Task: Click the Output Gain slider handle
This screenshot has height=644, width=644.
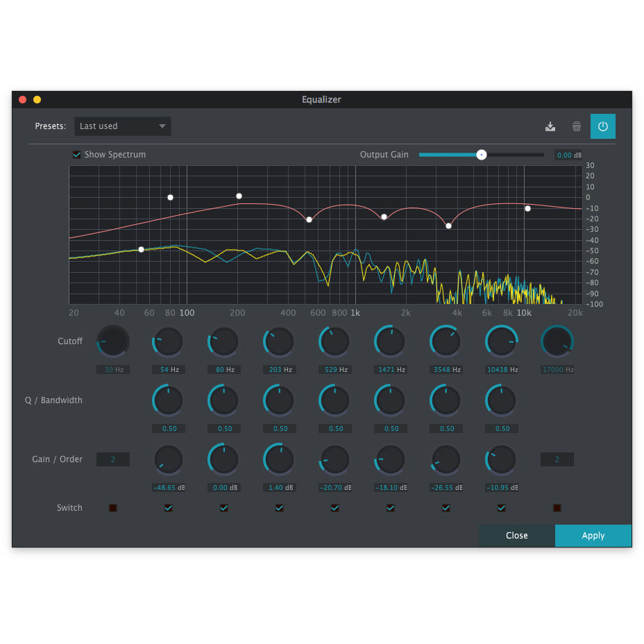Action: click(x=482, y=155)
